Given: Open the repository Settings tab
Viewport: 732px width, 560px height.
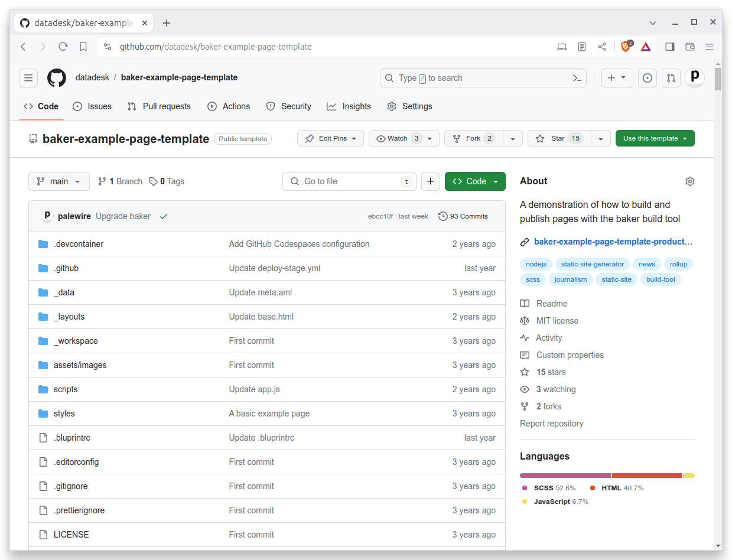Looking at the screenshot, I should (x=409, y=106).
